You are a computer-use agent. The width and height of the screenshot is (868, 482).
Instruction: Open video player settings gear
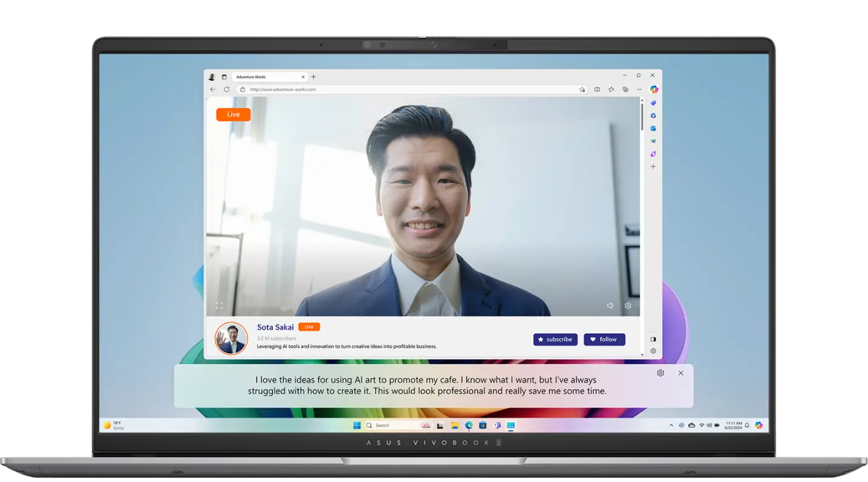coord(628,306)
